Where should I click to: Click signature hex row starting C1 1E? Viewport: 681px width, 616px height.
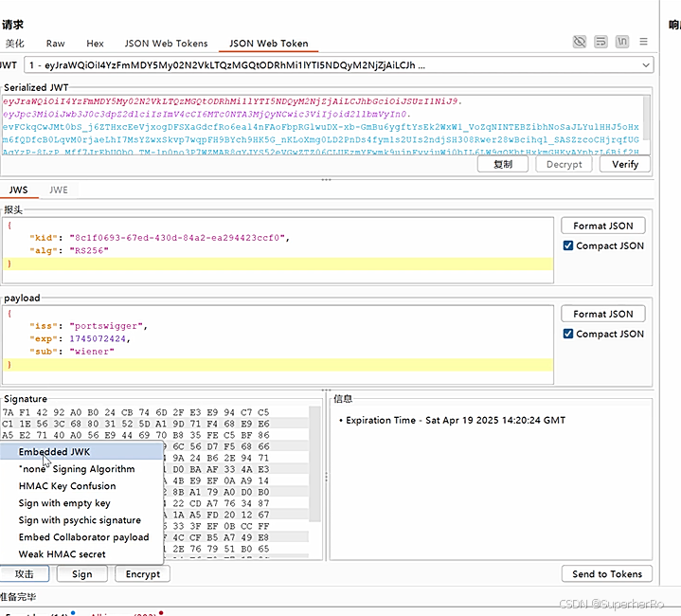tap(135, 424)
